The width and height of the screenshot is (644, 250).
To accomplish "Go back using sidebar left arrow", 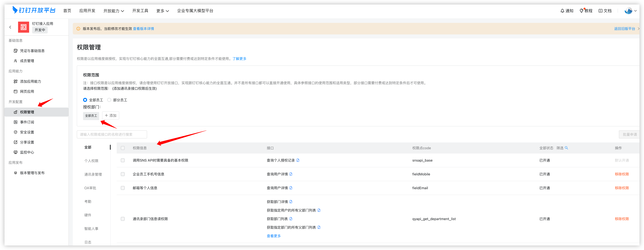I will tap(10, 27).
